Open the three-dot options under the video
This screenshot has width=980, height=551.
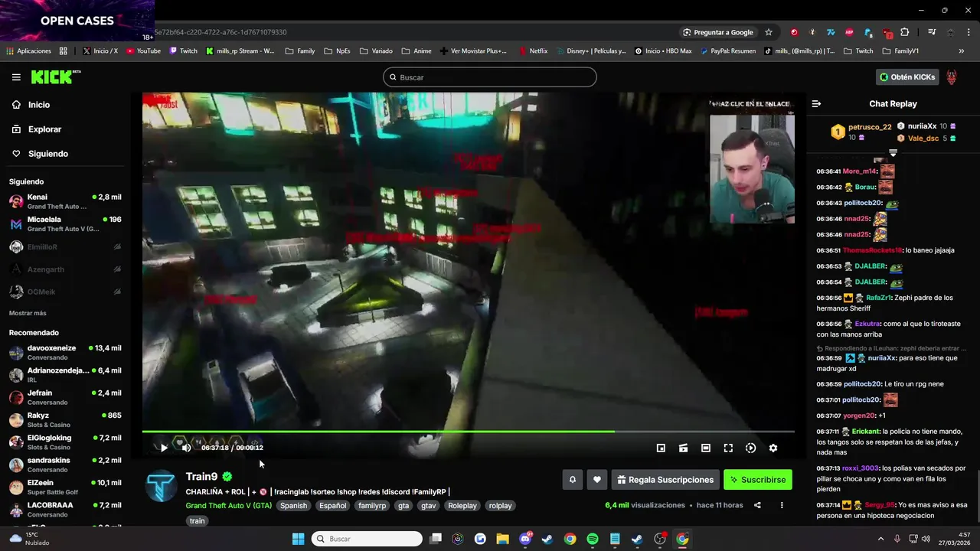click(782, 505)
